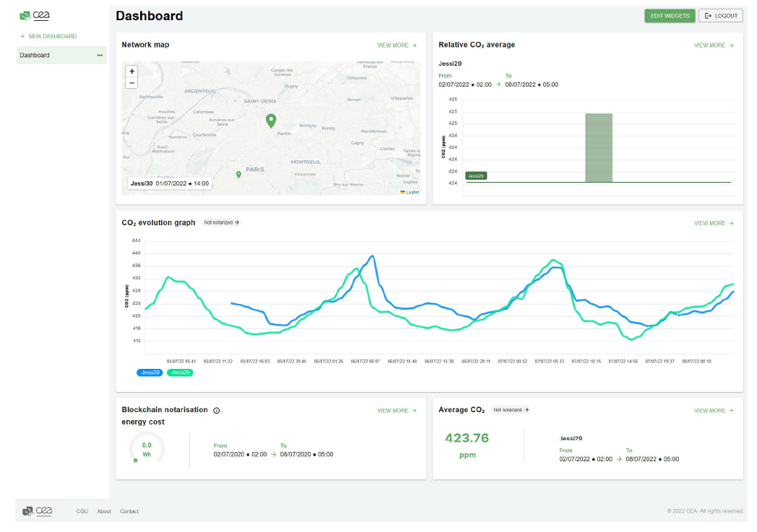757x532 pixels.
Task: Click the Dashboard page title
Action: point(150,16)
